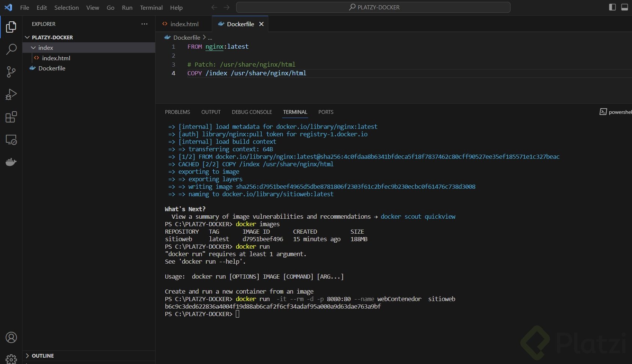Expand the OUTLINE section
632x364 pixels.
pyautogui.click(x=42, y=356)
